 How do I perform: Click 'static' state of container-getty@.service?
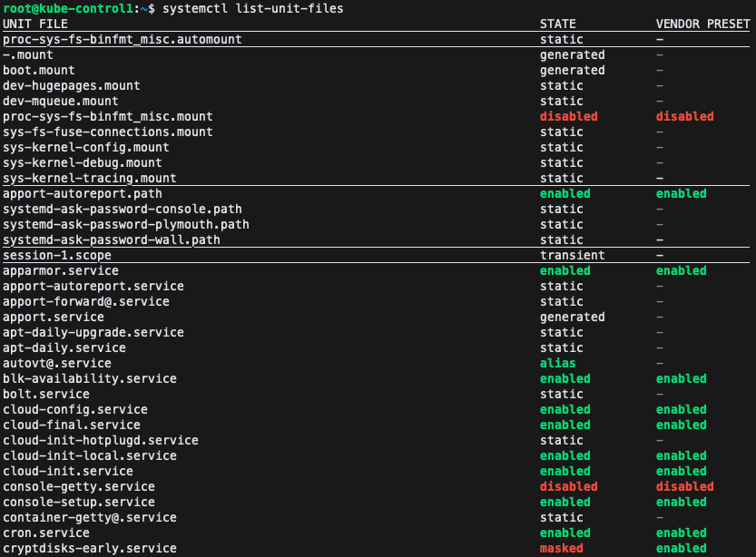562,517
